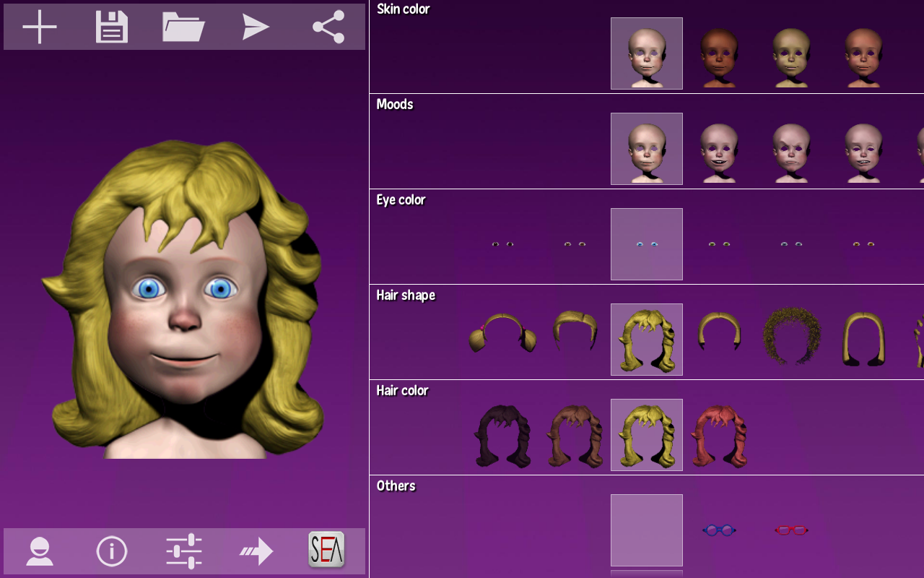This screenshot has width=924, height=578.
Task: Select the tan skin color head
Action: tap(863, 56)
